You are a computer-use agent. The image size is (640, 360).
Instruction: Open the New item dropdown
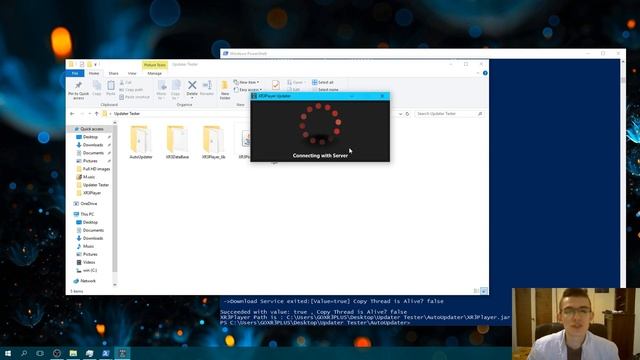point(247,82)
